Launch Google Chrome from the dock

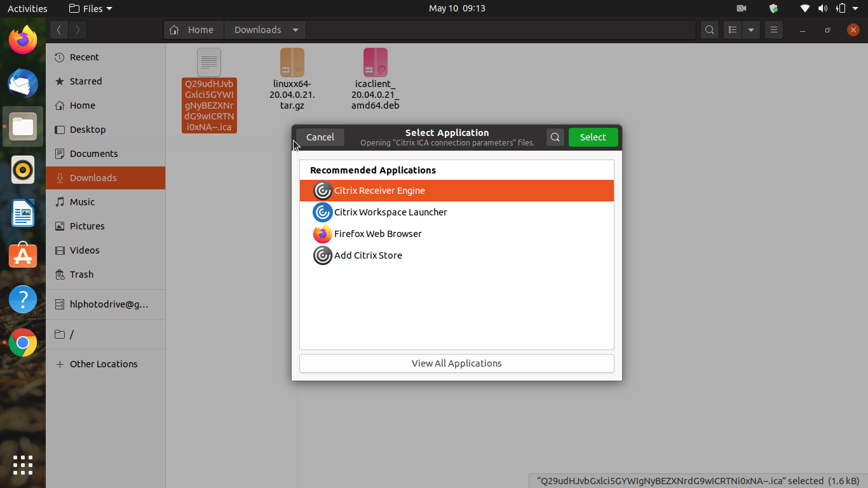[23, 342]
